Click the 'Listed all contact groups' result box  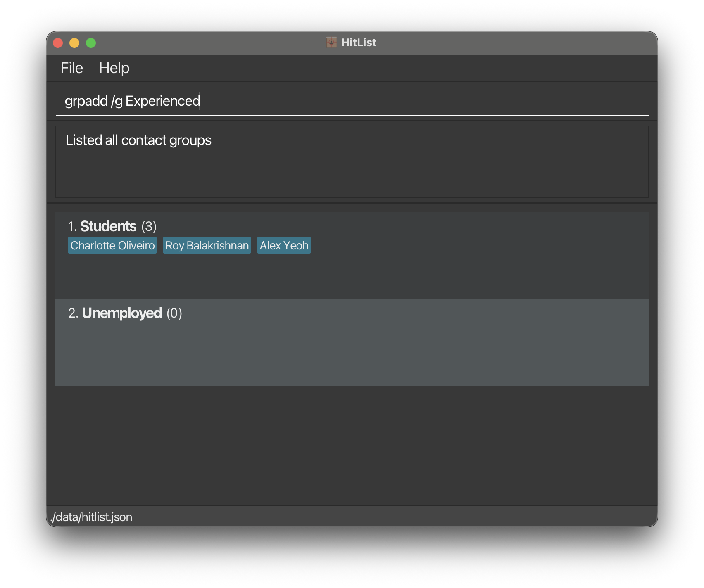[x=352, y=162]
